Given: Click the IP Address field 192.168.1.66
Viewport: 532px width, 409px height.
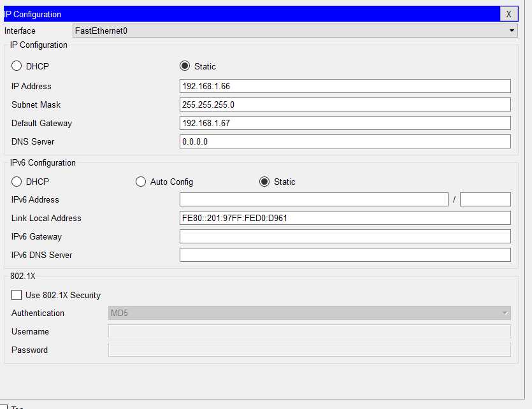Looking at the screenshot, I should click(x=345, y=86).
